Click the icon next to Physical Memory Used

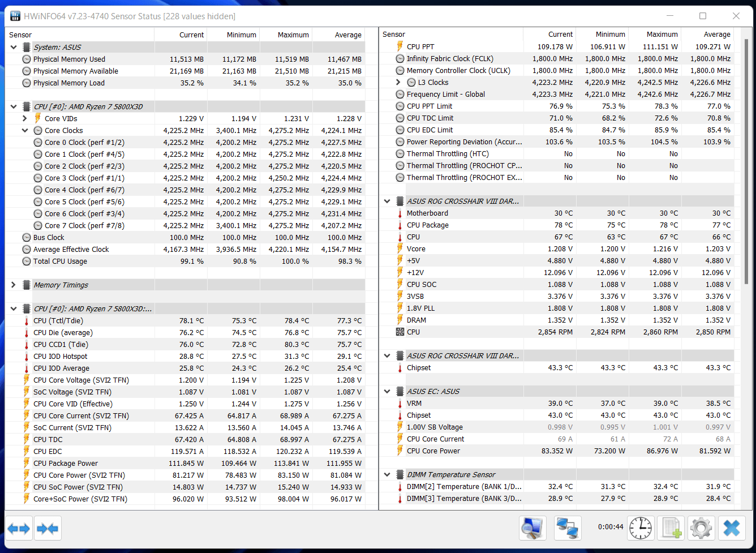(x=27, y=59)
